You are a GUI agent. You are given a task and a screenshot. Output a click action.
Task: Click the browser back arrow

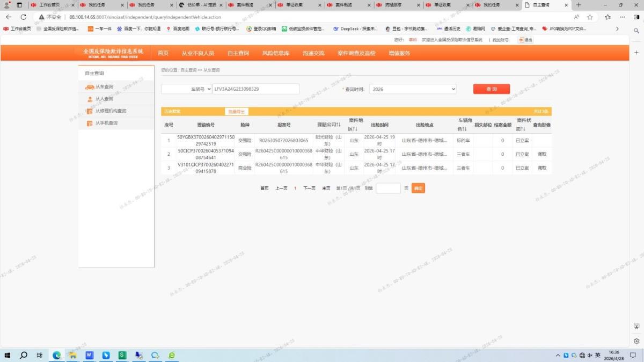pos(9,17)
